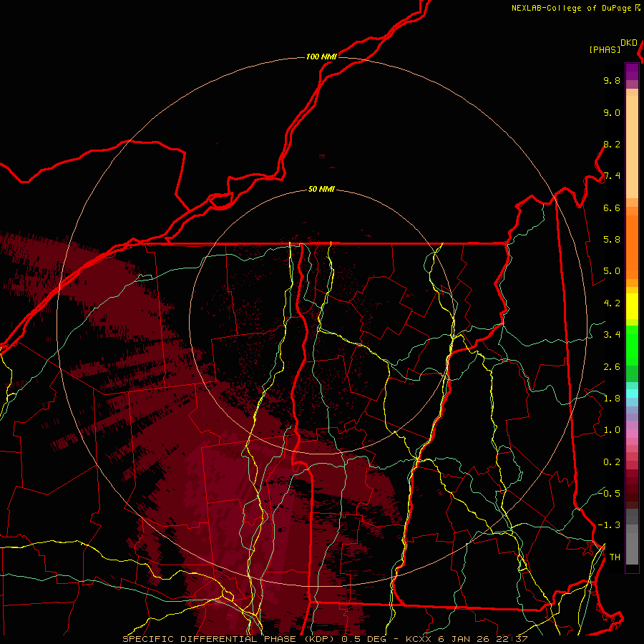Click the 100 NMI range ring label
The height and width of the screenshot is (644, 644).
coord(321,57)
